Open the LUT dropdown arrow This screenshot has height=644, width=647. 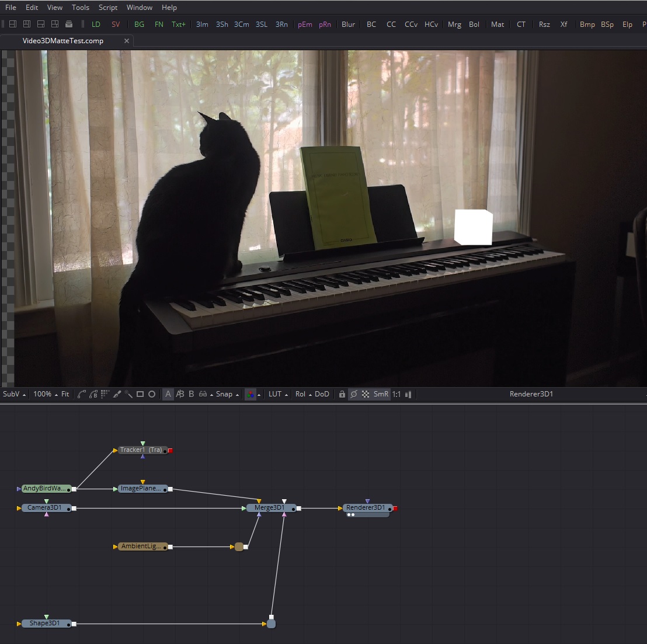pos(286,395)
